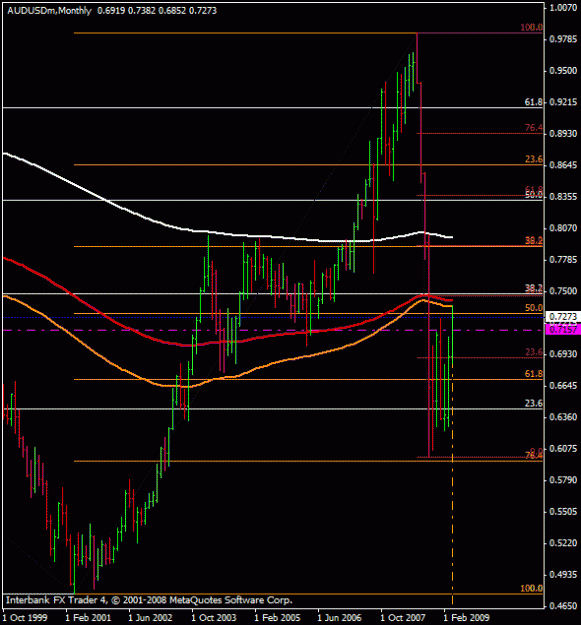Click the 0.8930 price axis label
The width and height of the screenshot is (581, 625).
[563, 134]
